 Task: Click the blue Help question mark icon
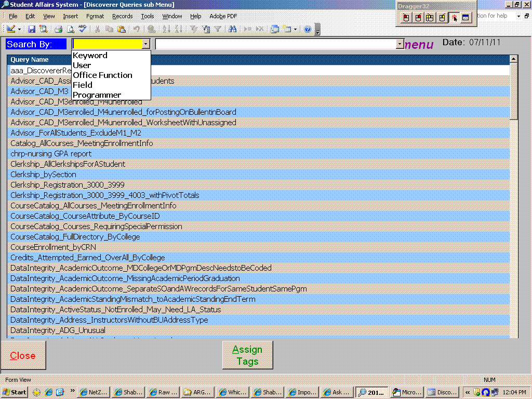pyautogui.click(x=308, y=30)
